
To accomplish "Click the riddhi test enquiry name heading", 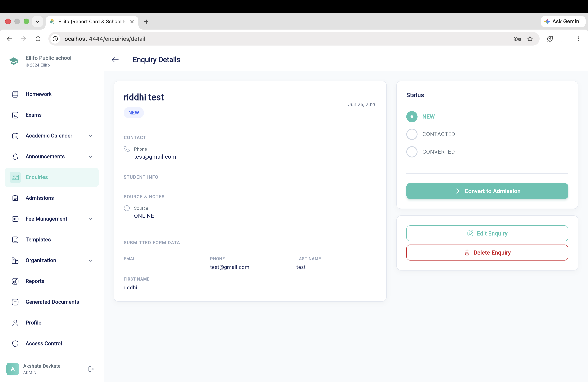I will coord(144,97).
